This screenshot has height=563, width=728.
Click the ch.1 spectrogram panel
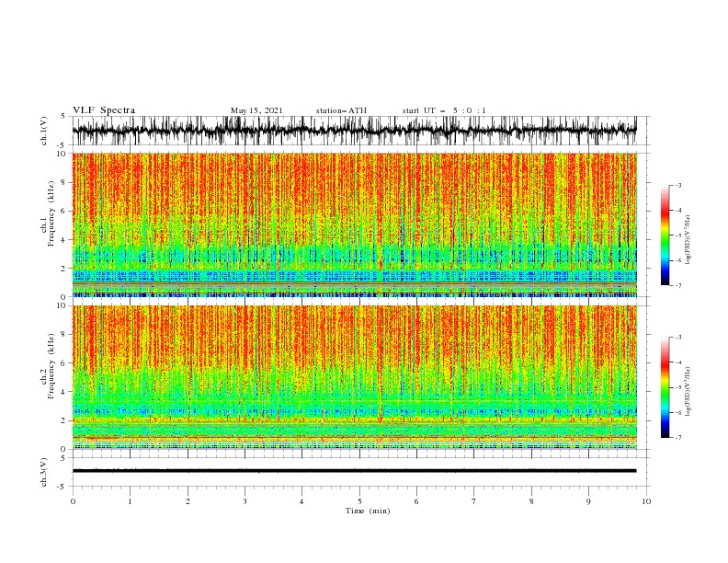coord(354,224)
